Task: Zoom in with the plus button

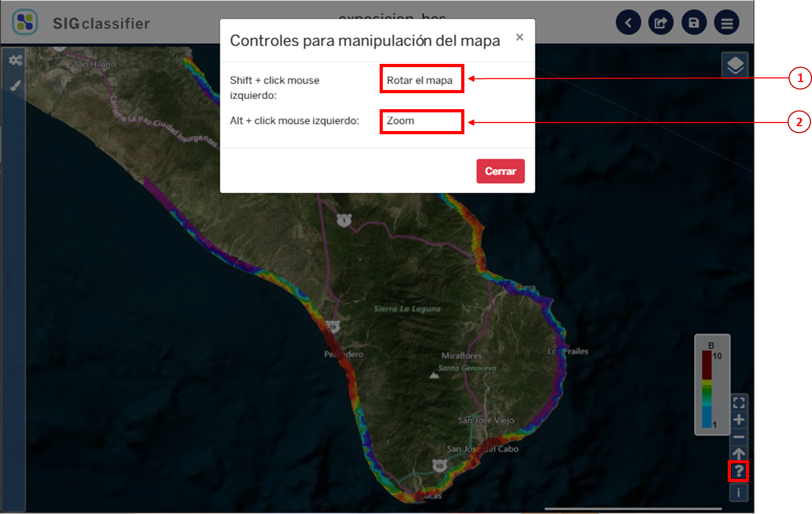Action: pos(739,420)
